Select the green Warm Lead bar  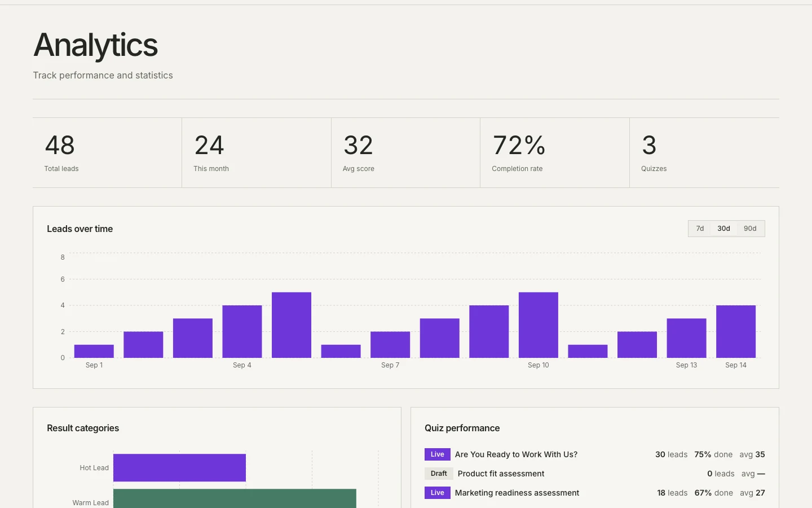point(235,498)
